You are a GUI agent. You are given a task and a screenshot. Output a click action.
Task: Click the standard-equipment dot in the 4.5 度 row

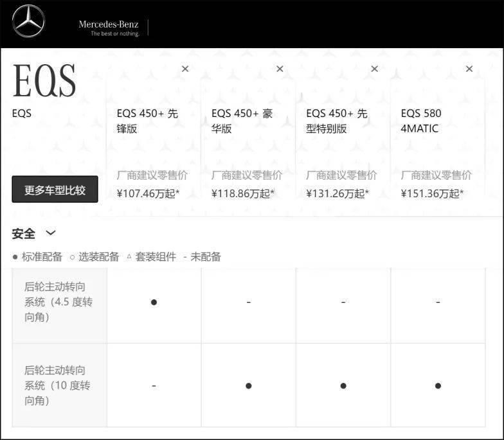click(154, 302)
